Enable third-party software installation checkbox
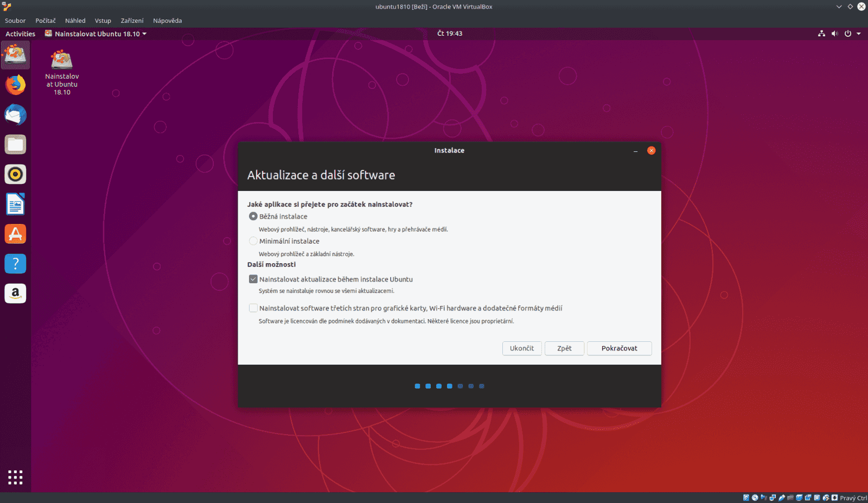The width and height of the screenshot is (868, 503). tap(253, 308)
